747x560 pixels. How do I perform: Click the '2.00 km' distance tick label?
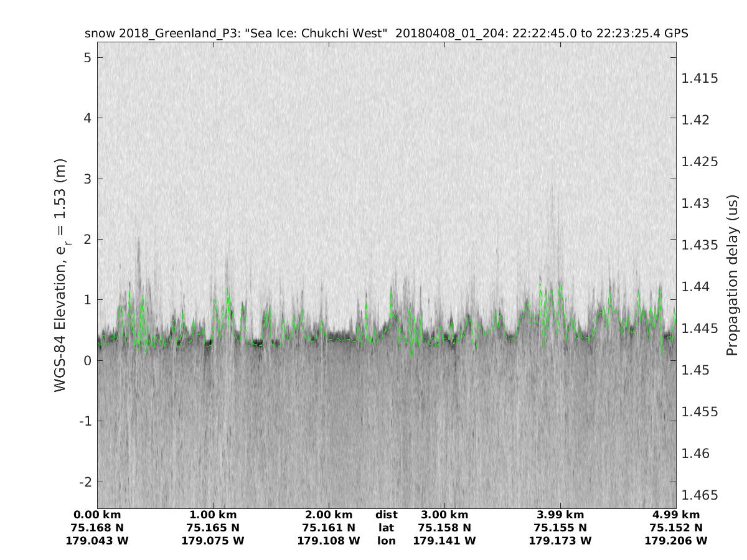coord(329,515)
